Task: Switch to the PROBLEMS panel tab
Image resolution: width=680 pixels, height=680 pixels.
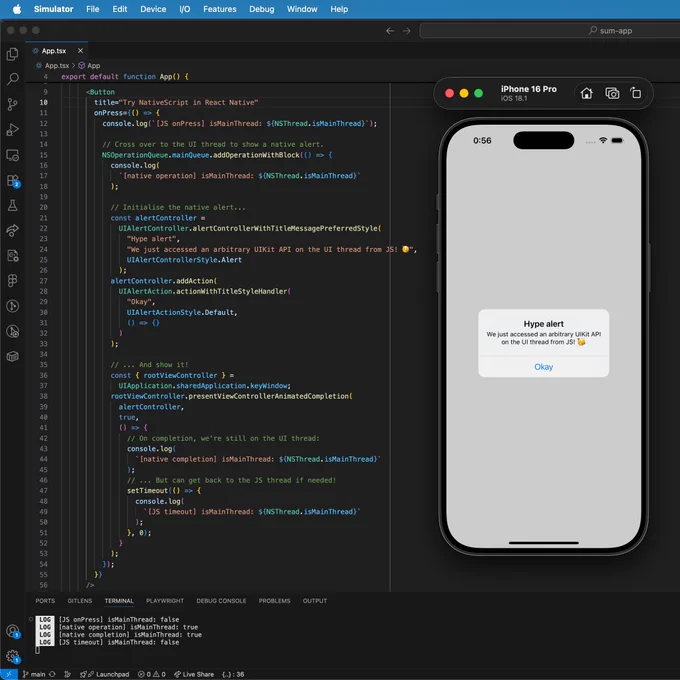Action: pyautogui.click(x=275, y=601)
